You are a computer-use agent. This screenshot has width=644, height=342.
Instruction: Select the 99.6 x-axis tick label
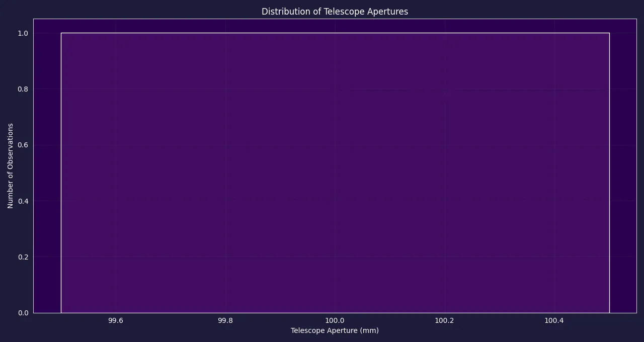coord(116,321)
